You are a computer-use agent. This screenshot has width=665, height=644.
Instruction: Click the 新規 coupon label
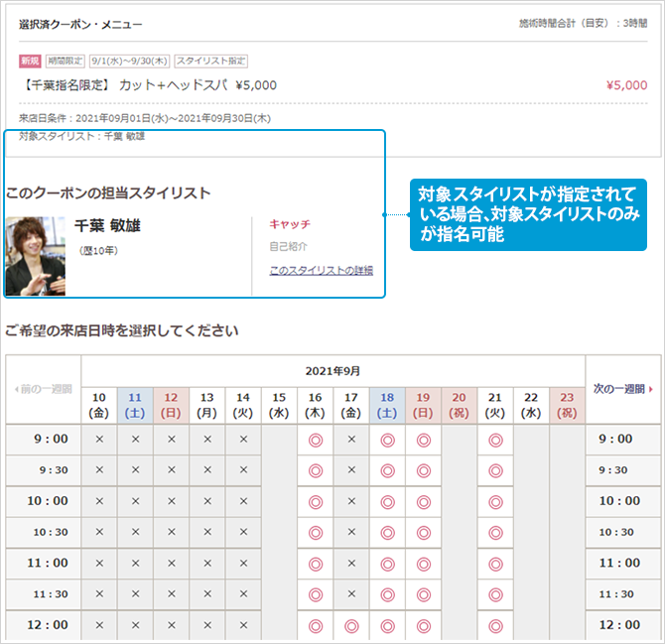(31, 61)
